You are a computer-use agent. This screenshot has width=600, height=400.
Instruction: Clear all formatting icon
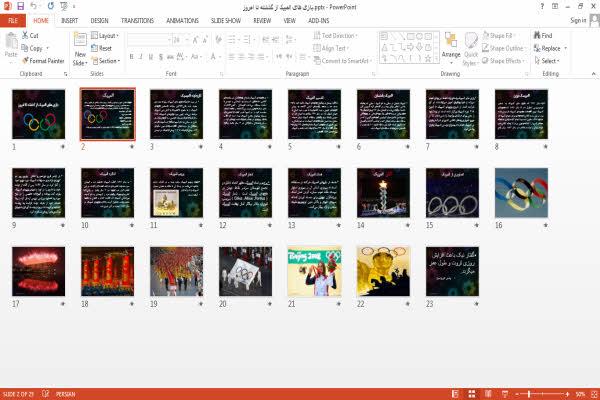coord(218,40)
